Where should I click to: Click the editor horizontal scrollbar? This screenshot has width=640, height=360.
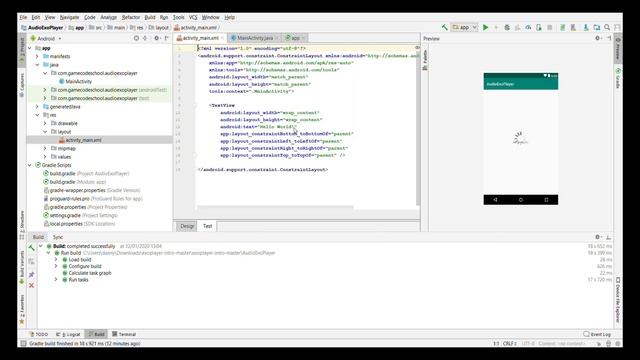pos(276,207)
